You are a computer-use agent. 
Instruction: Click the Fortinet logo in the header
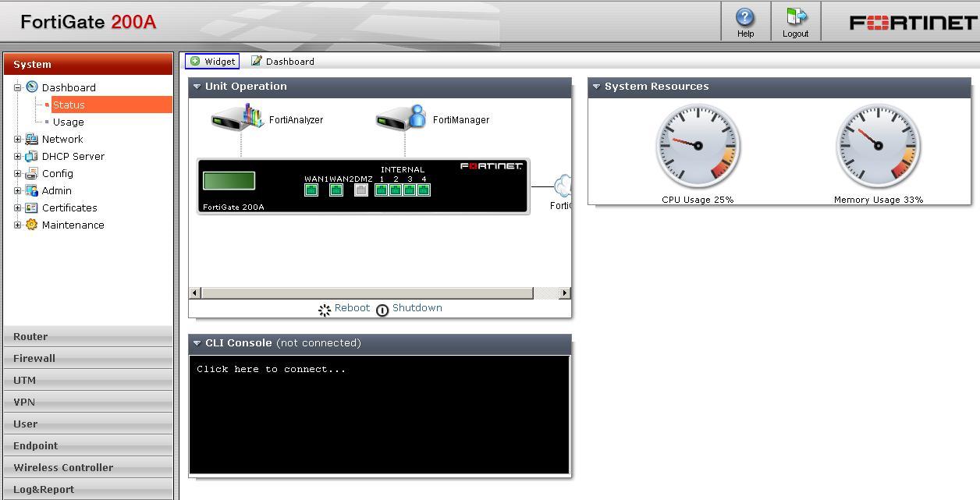tap(912, 22)
